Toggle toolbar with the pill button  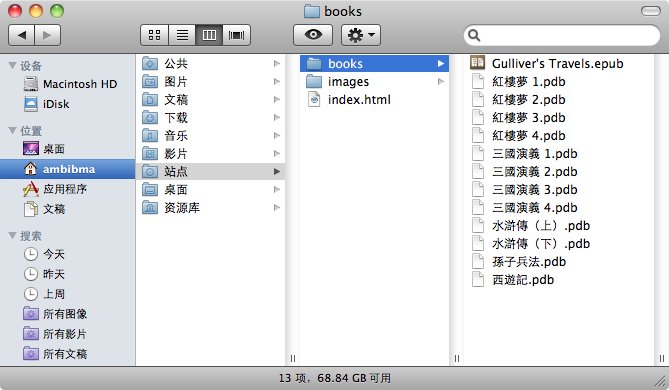(651, 11)
